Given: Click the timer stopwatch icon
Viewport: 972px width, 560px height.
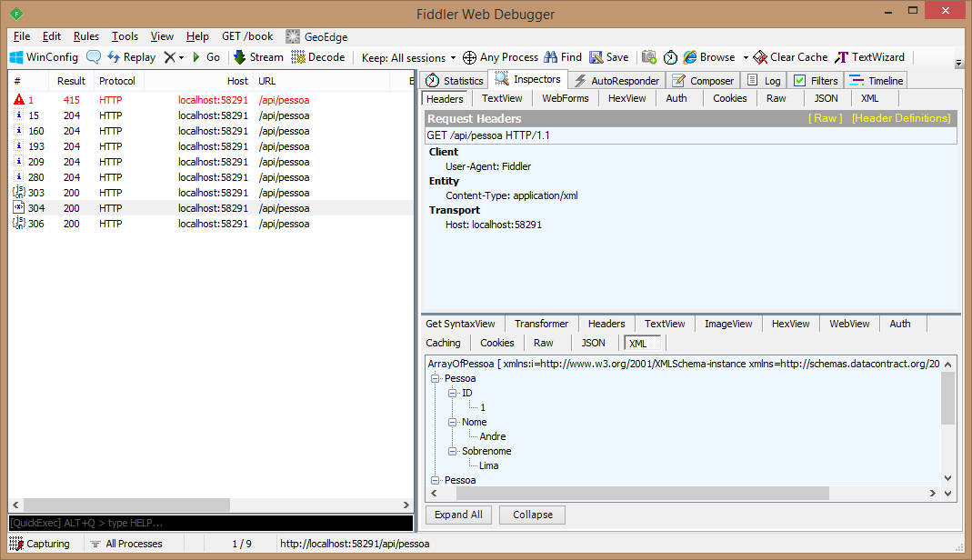Looking at the screenshot, I should (670, 57).
